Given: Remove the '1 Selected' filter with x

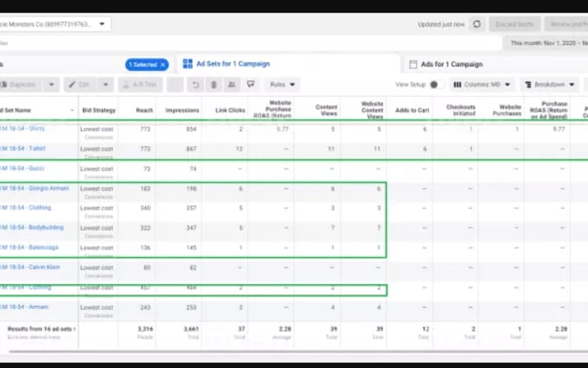Looking at the screenshot, I should click(x=163, y=65).
